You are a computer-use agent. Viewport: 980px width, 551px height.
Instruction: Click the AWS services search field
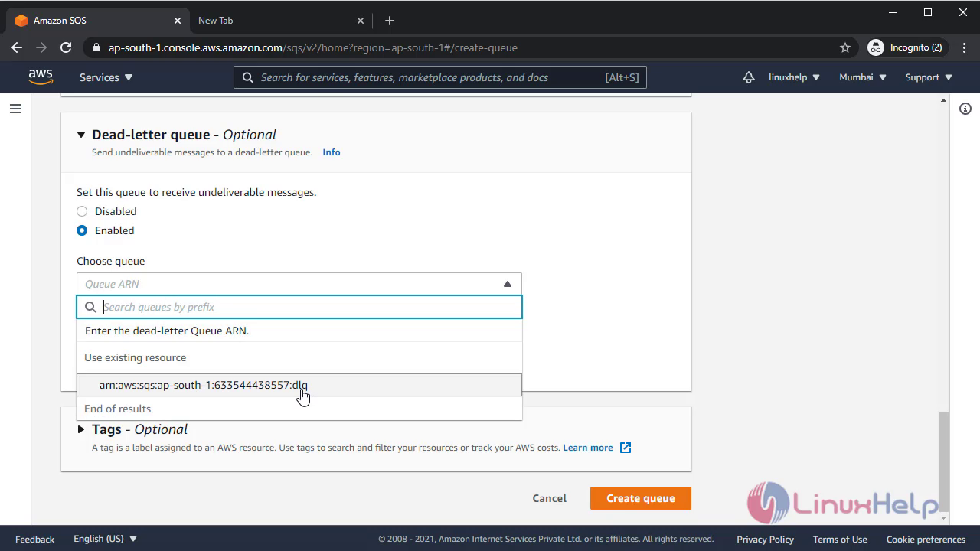pyautogui.click(x=440, y=77)
